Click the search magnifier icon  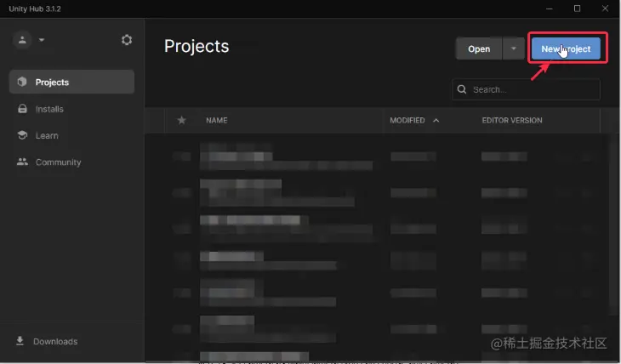tap(462, 89)
